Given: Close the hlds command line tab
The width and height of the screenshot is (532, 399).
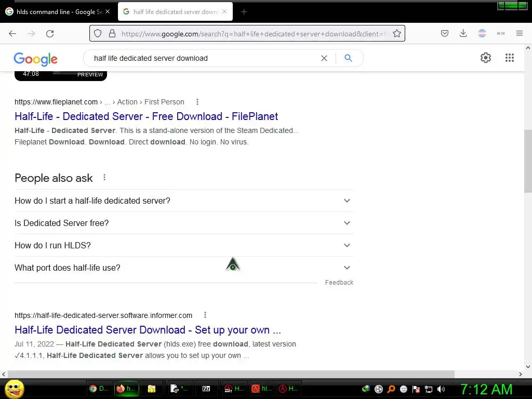Looking at the screenshot, I should point(108,11).
